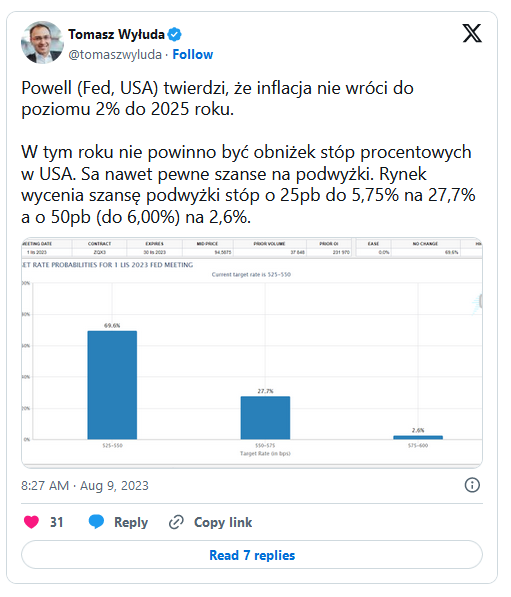Open Tomasz Wyłuda's profile avatar

(x=42, y=42)
